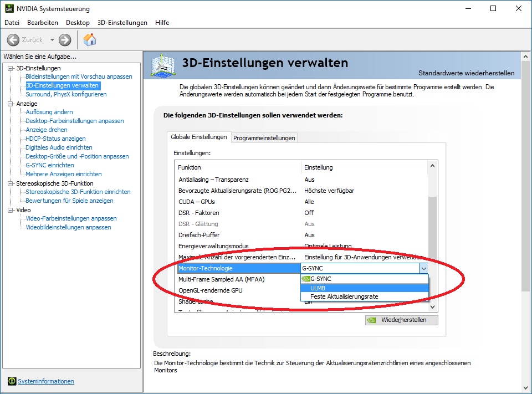Collapse the Stereoskopische 3D-Funktion node
The height and width of the screenshot is (394, 532).
[10, 183]
